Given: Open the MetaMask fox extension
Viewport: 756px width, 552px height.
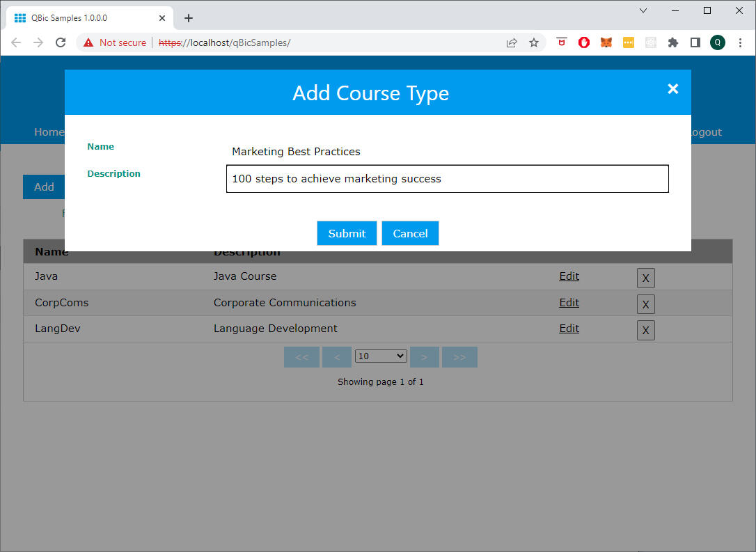Looking at the screenshot, I should click(x=606, y=42).
